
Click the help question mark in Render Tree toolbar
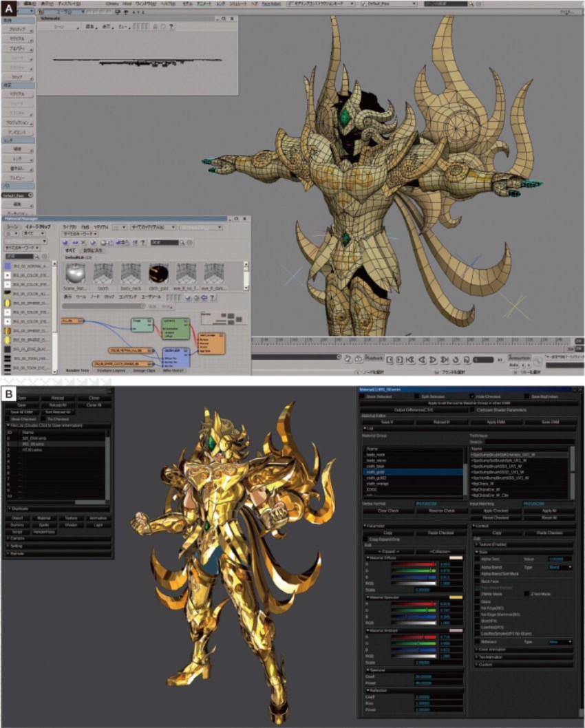(212, 298)
